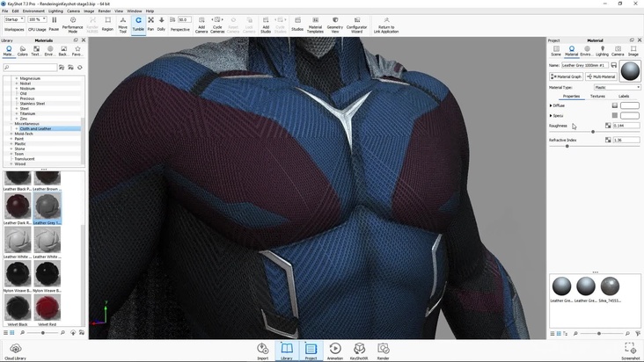Expand the Paint tree node
Image resolution: width=644 pixels, height=362 pixels.
tap(11, 139)
